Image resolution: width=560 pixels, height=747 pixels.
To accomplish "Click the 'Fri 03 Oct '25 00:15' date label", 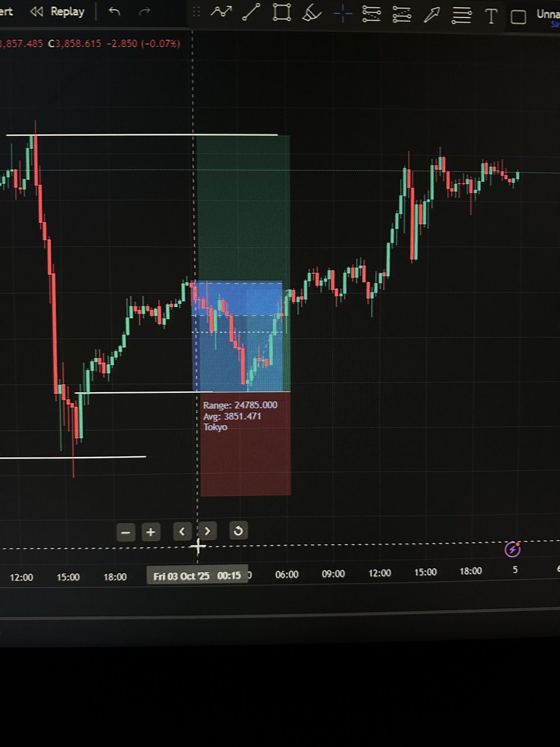I will (197, 576).
